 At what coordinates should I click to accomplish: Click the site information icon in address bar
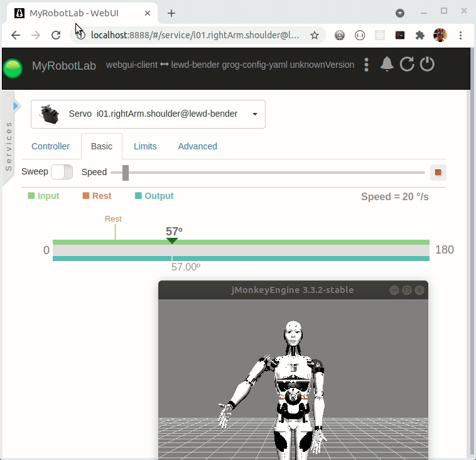(x=81, y=35)
